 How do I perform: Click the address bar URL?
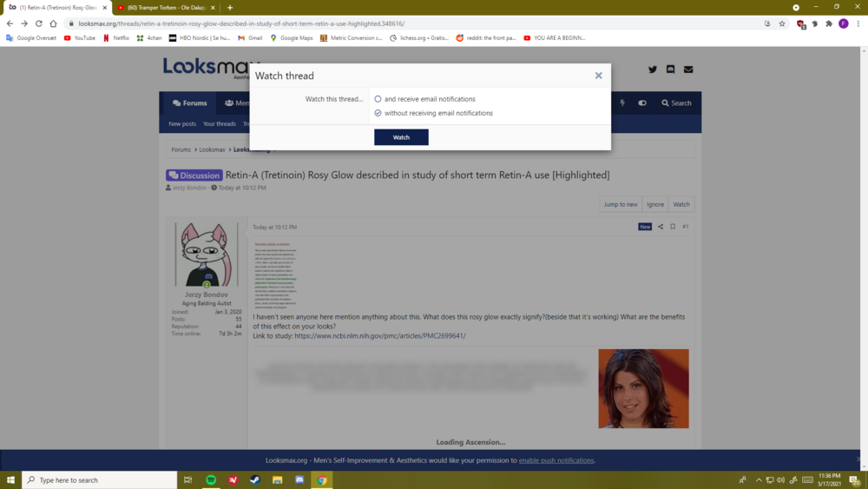pos(241,23)
